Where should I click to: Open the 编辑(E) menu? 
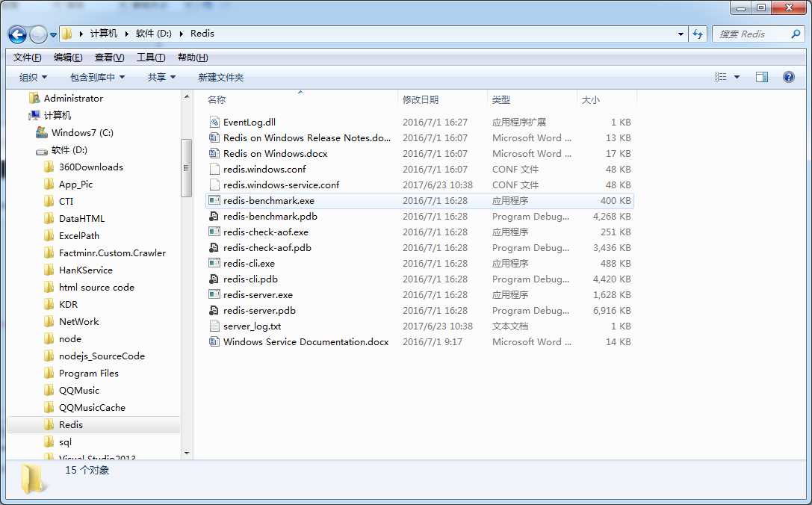tap(68, 58)
